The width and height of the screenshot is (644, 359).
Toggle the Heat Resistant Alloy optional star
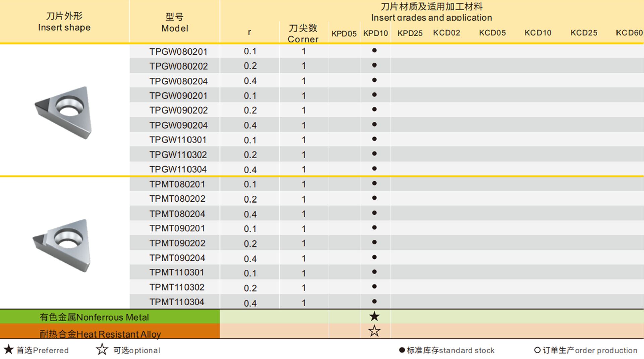375,332
